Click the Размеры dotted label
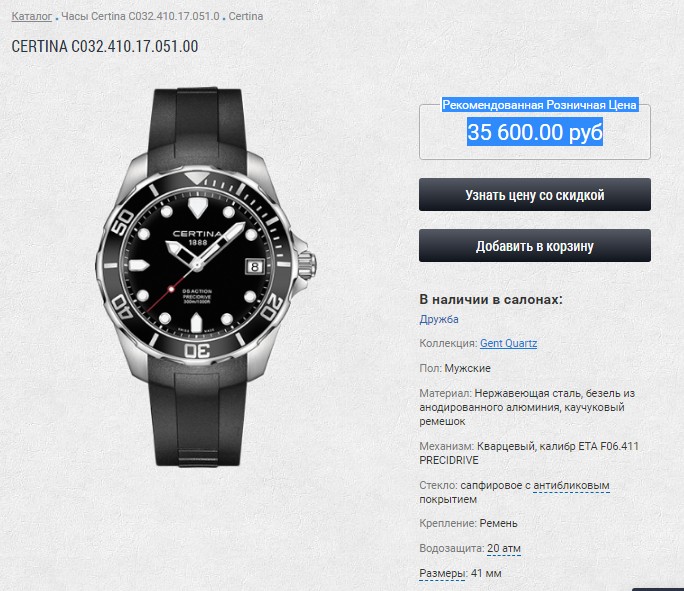Viewport: 684px width, 591px height. [441, 573]
